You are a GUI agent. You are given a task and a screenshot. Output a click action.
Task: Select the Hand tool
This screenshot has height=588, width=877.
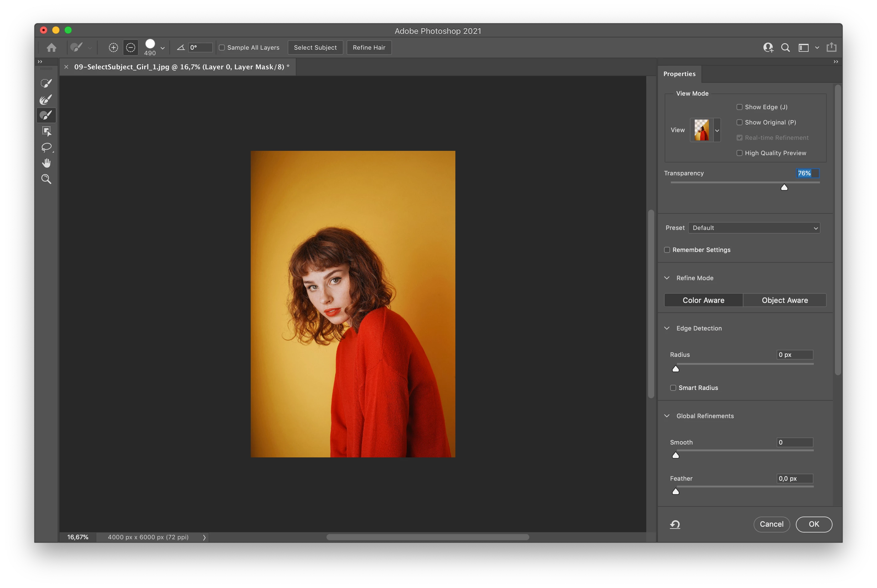[x=46, y=163]
